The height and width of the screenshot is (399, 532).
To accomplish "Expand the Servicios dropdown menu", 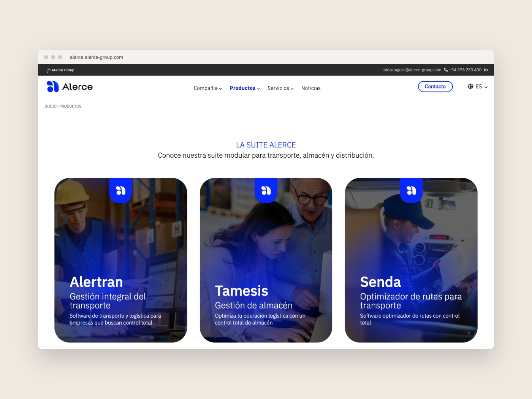I will coord(280,88).
